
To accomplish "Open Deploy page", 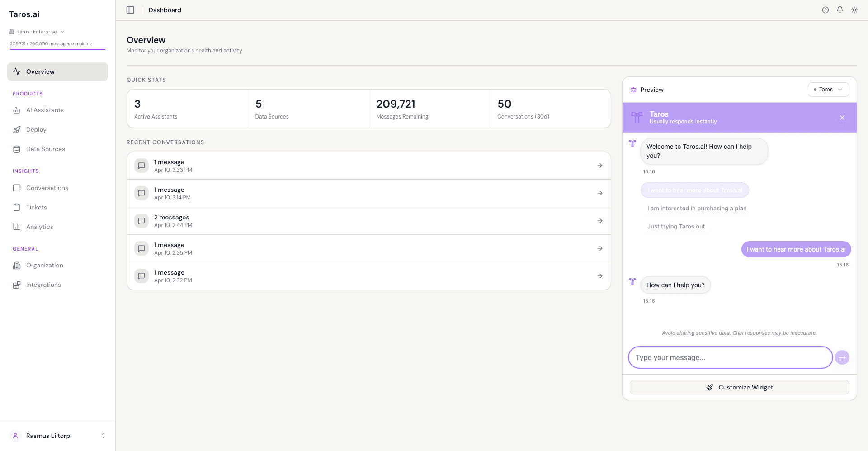I will click(57, 130).
